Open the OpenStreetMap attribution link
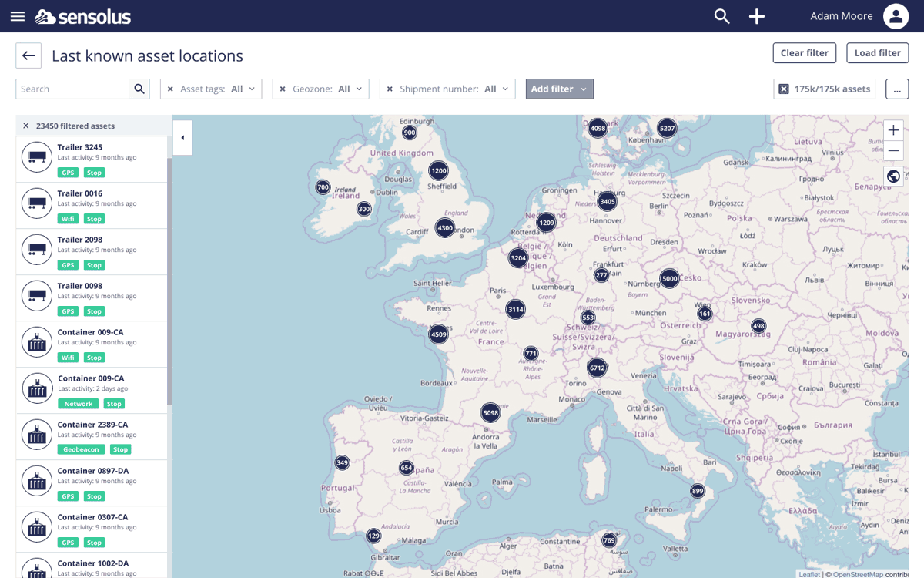 858,574
